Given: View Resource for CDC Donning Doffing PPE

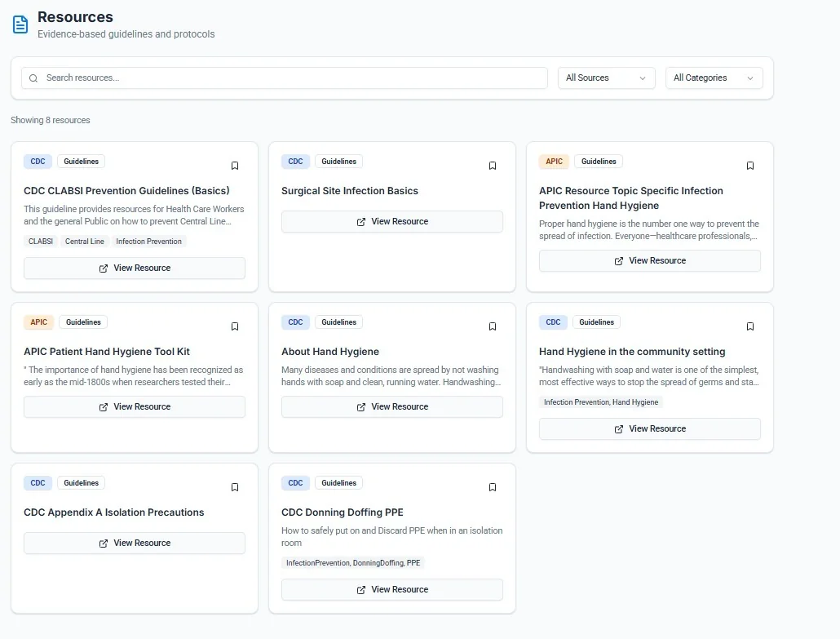Looking at the screenshot, I should tap(392, 590).
